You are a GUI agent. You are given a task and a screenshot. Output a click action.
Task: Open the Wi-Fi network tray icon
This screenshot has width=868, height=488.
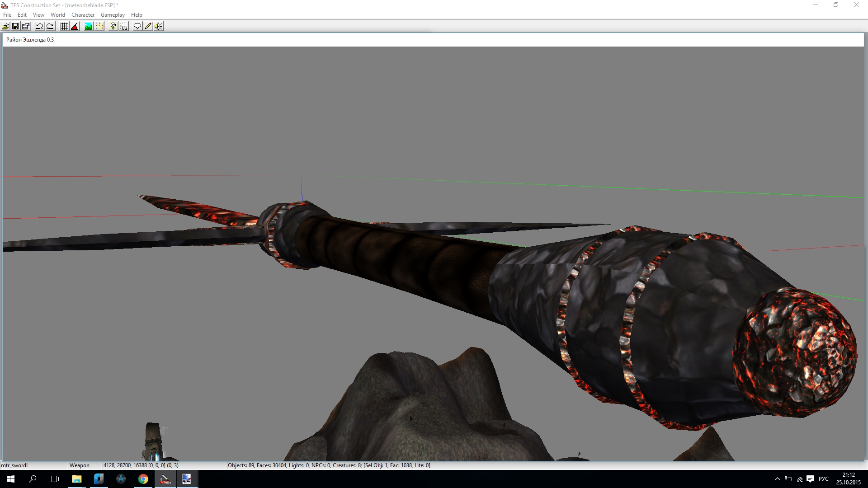pos(800,479)
